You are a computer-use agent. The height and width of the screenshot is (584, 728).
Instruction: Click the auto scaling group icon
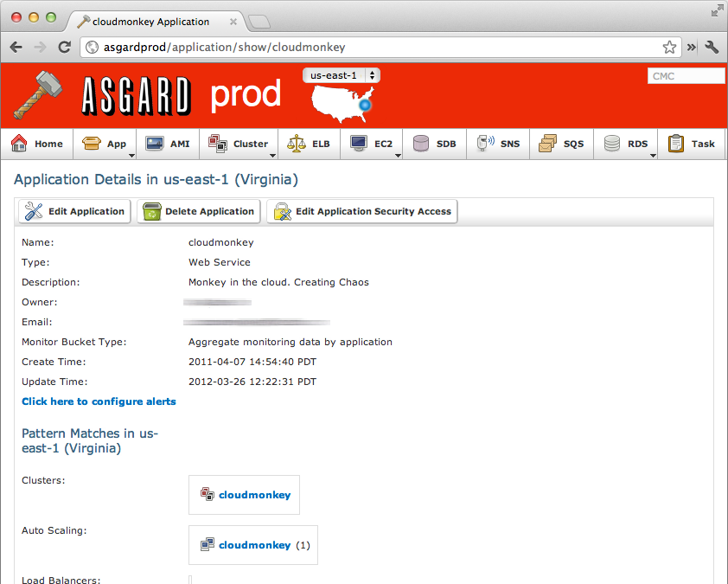point(207,544)
